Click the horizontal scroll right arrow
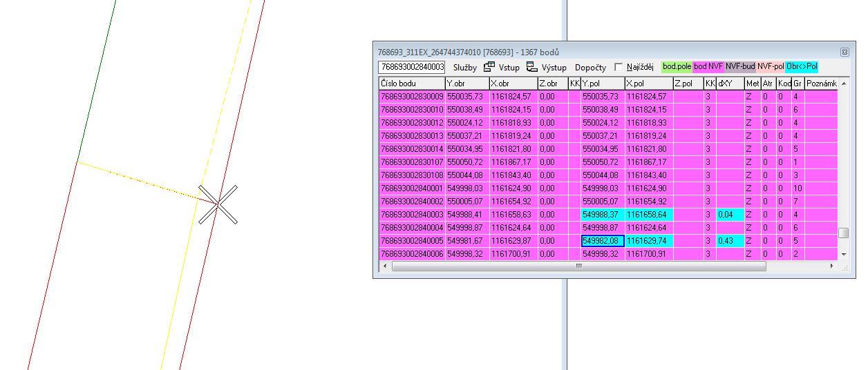Viewport: 868px width, 370px height. pos(832,266)
